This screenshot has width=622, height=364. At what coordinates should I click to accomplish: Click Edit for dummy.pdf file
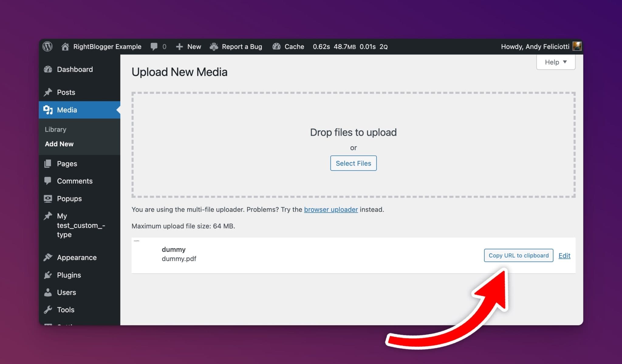(x=564, y=255)
